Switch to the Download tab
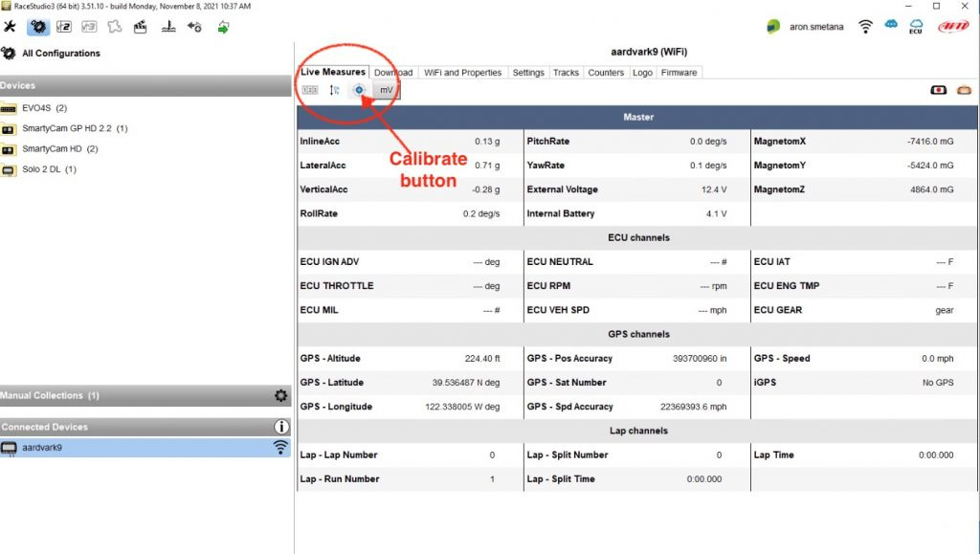This screenshot has height=554, width=980. click(x=393, y=73)
